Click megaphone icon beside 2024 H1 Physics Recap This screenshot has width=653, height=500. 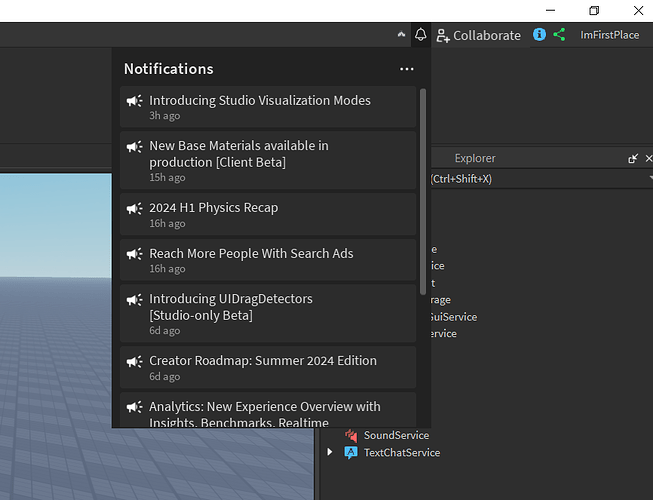(x=135, y=208)
